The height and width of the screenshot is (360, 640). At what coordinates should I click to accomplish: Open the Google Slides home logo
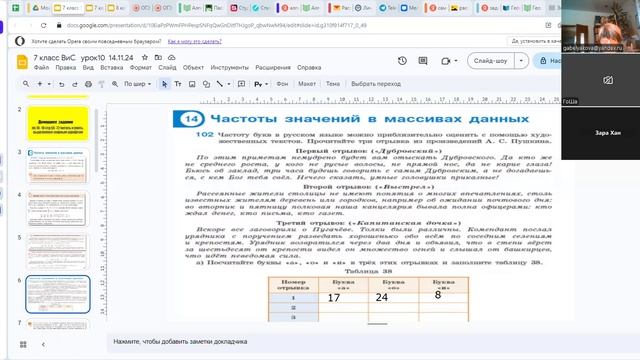22,62
